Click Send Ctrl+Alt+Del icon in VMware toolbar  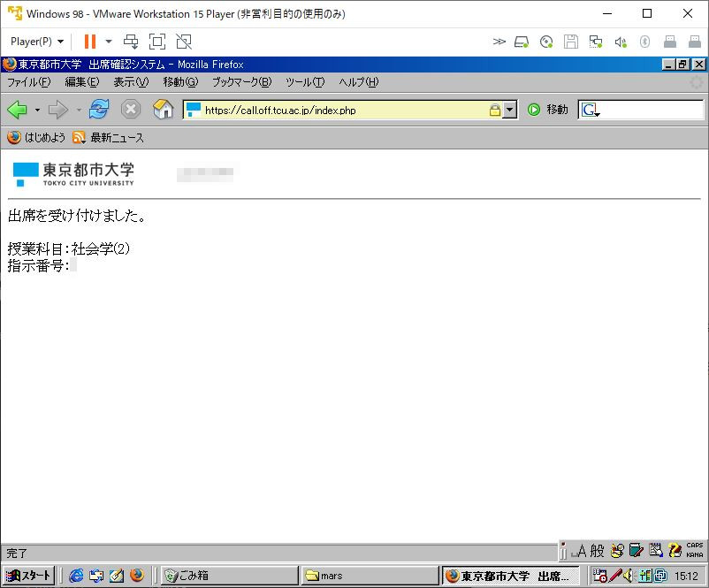(x=131, y=42)
